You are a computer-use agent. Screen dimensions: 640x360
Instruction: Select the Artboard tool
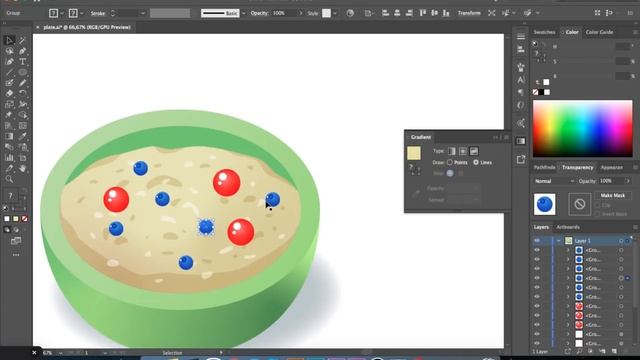pyautogui.click(x=22, y=158)
